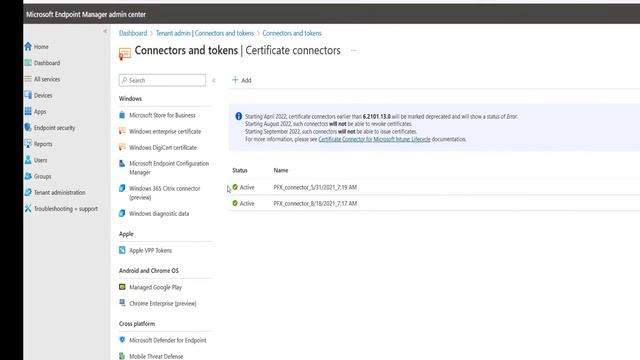Click the Groups label in sidebar
The height and width of the screenshot is (360, 640).
pos(42,176)
